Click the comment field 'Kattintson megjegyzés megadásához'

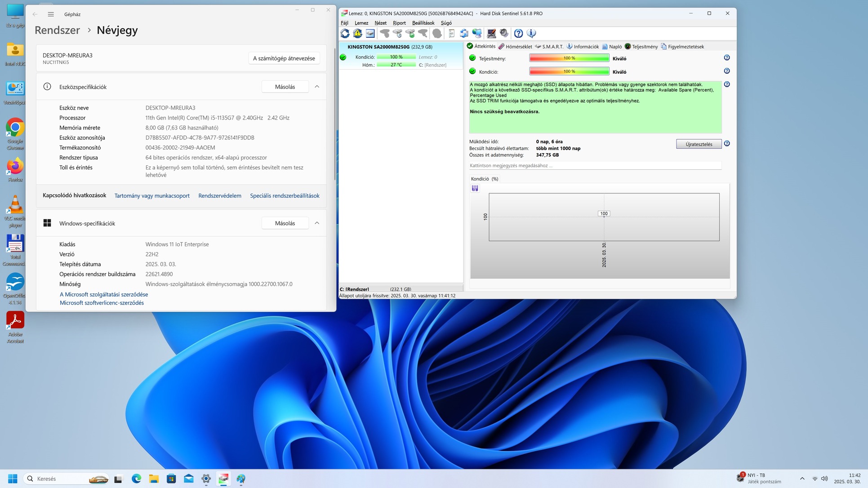tap(595, 166)
